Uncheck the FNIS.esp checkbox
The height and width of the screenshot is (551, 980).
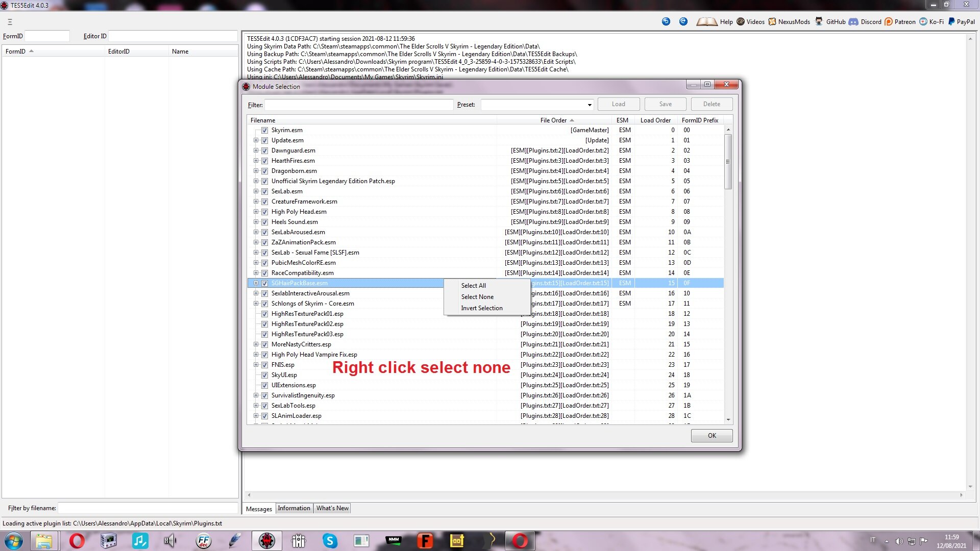[264, 365]
